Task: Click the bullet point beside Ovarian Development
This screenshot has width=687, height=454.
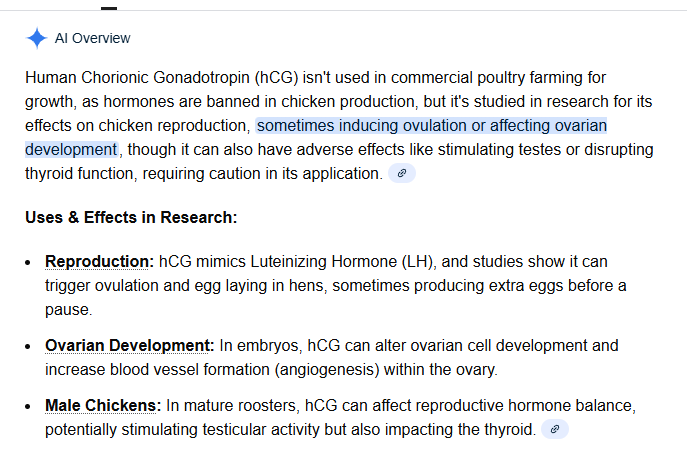Action: (31, 347)
